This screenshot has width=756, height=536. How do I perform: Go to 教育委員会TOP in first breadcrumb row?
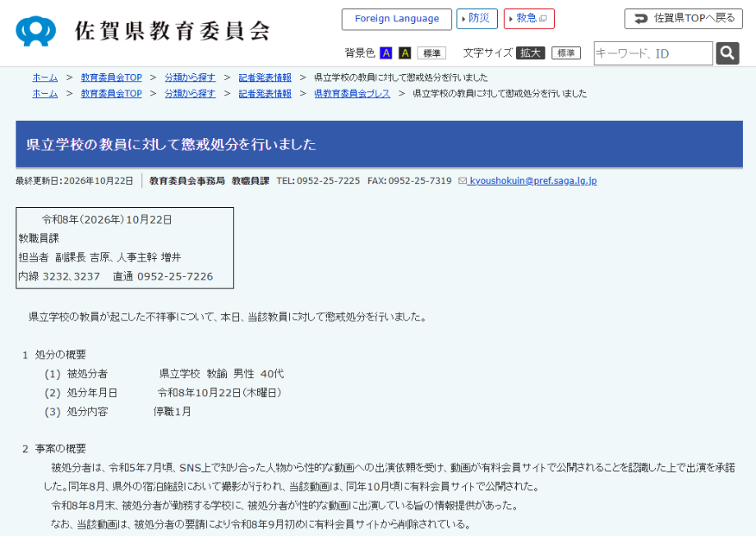(x=112, y=77)
